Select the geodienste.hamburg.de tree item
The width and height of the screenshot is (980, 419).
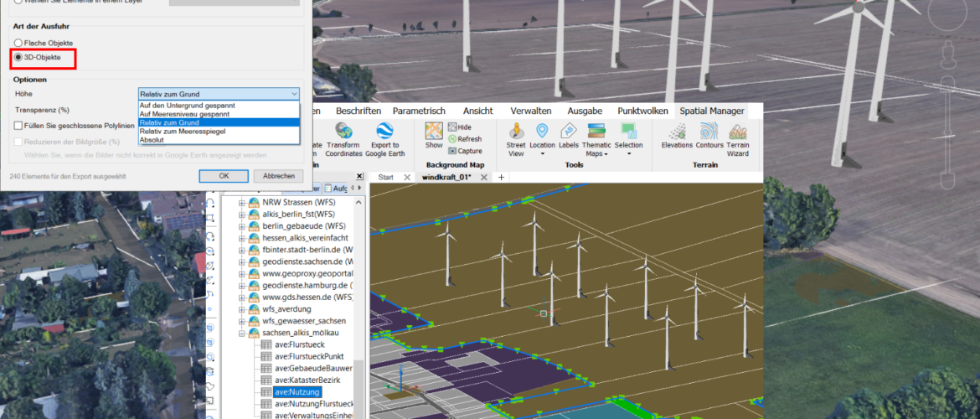pyautogui.click(x=307, y=285)
